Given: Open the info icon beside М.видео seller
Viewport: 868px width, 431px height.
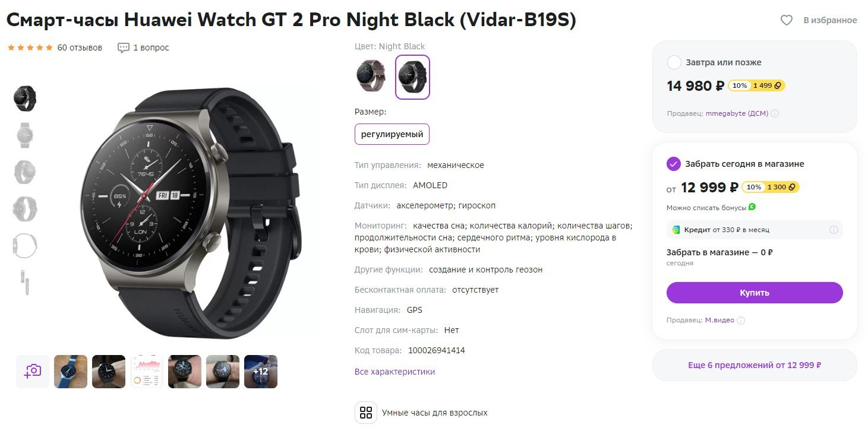Looking at the screenshot, I should click(741, 321).
